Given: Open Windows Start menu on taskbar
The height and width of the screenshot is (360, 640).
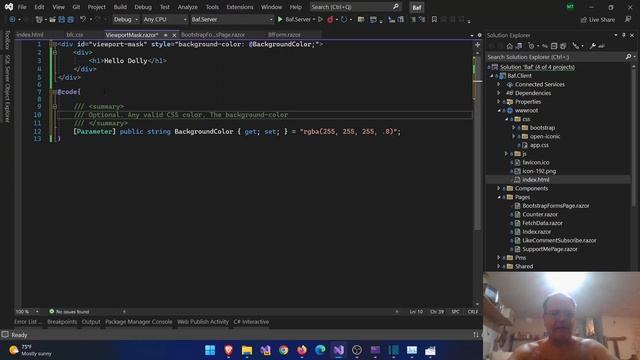Looking at the screenshot, I should click(210, 350).
